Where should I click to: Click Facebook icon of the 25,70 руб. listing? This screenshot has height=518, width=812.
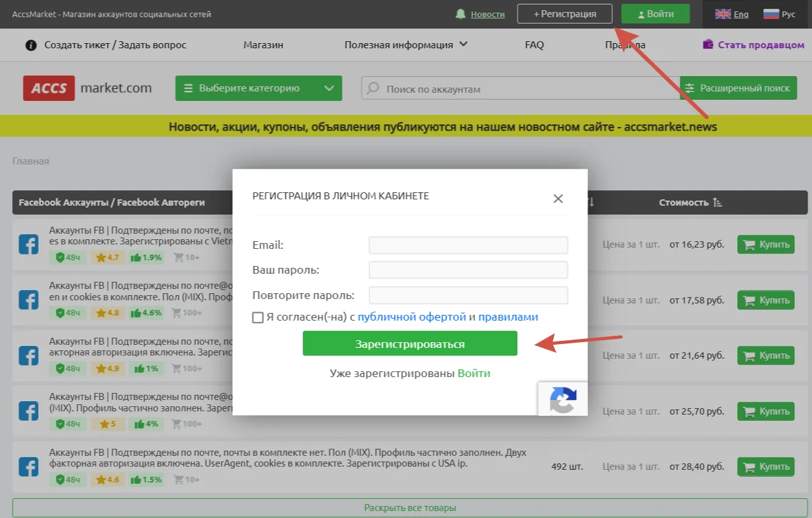point(29,411)
